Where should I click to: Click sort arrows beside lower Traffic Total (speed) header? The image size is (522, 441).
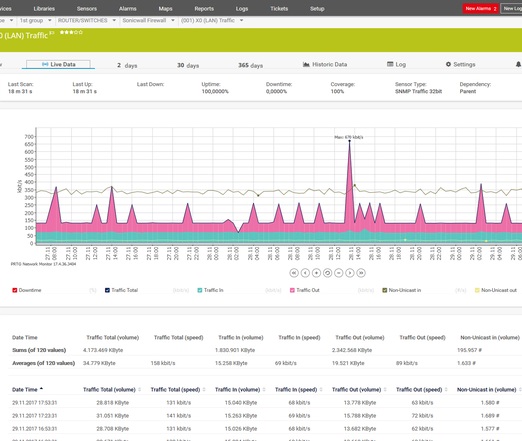204,389
